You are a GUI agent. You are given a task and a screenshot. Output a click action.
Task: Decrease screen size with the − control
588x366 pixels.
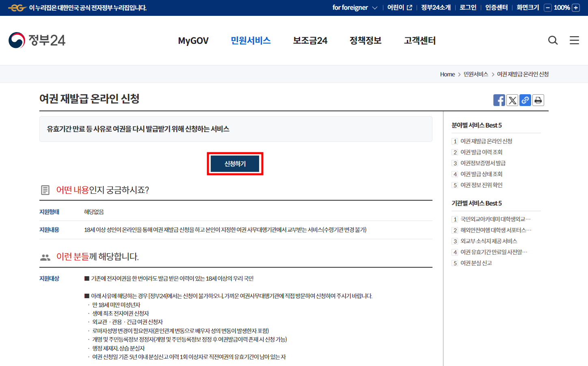pyautogui.click(x=547, y=7)
